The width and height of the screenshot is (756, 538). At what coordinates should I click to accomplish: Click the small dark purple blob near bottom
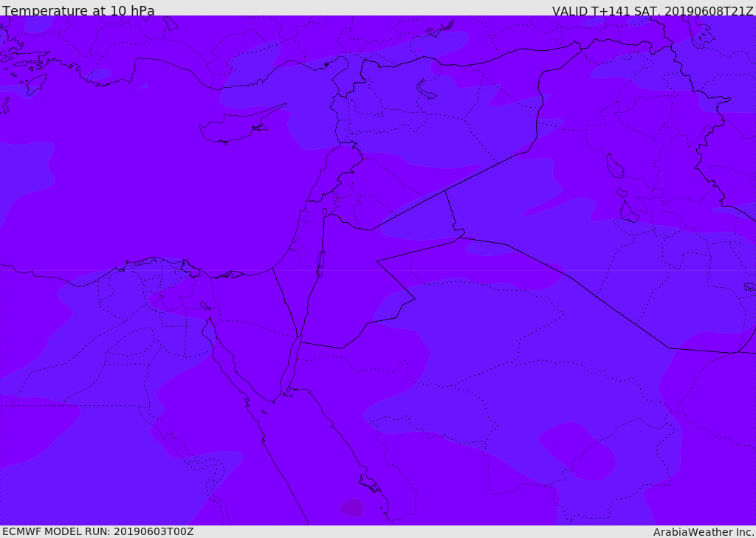coord(352,508)
